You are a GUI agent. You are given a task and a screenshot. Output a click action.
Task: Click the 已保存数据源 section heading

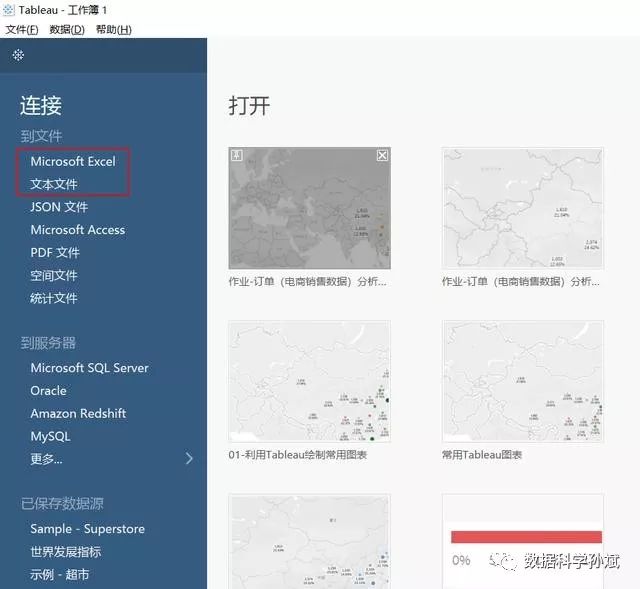coord(62,504)
